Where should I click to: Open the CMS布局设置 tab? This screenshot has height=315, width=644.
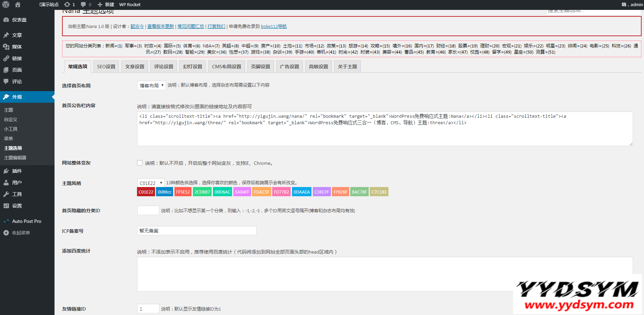[x=226, y=67]
